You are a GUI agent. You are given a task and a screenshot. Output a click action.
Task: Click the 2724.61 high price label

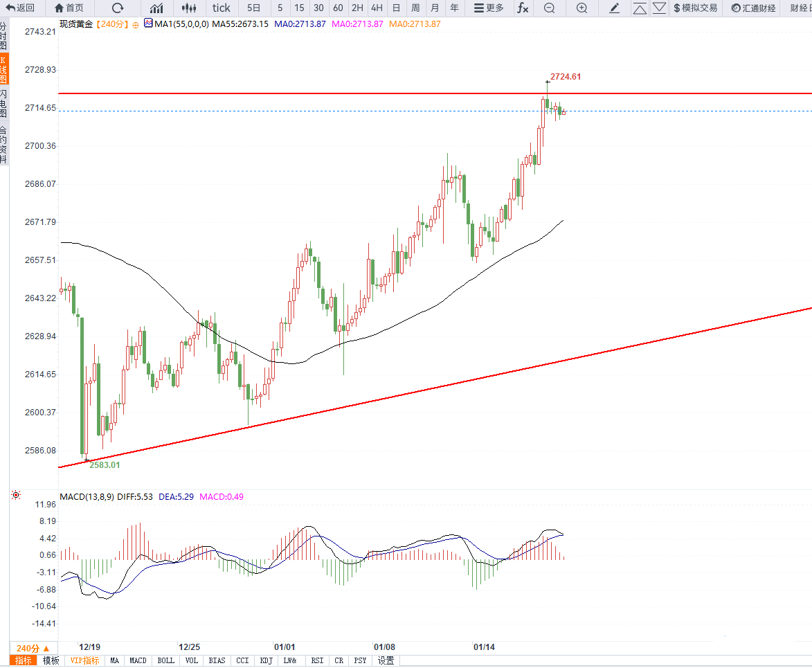pyautogui.click(x=566, y=77)
